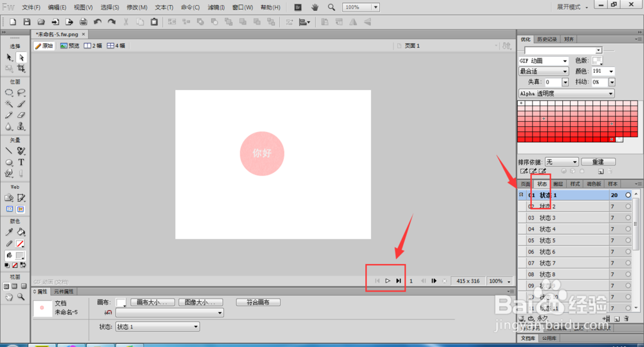Select the Pen tool

pos(21,151)
